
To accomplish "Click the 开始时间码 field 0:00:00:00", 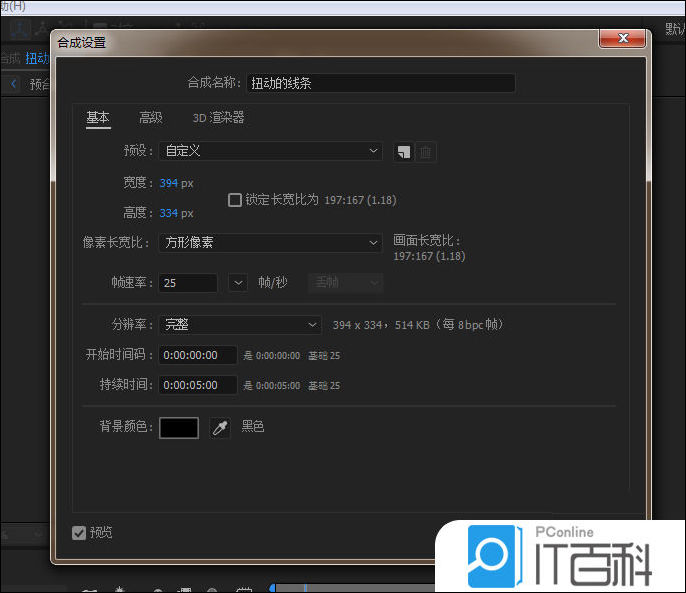I will [198, 355].
